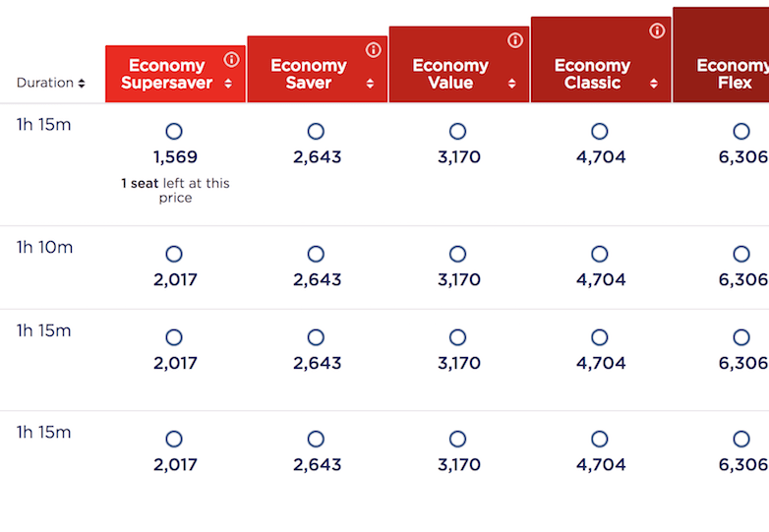Click info icon on Economy Value header
The image size is (769, 532).
tap(514, 40)
